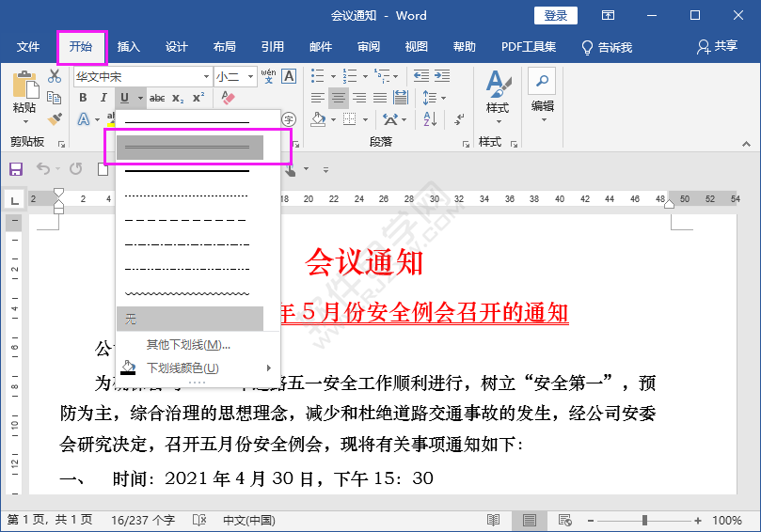Viewport: 761px width, 532px height.
Task: Click the bullets list icon
Action: [x=318, y=75]
